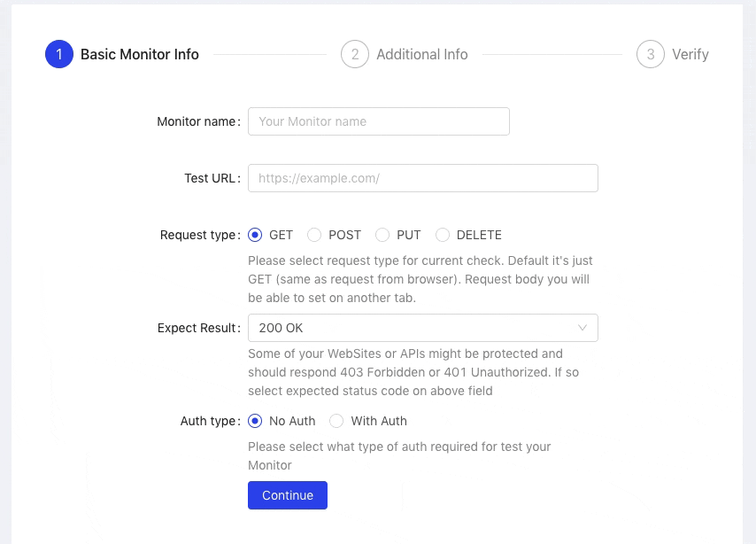The height and width of the screenshot is (544, 756).
Task: Focus the Monitor name input field
Action: click(378, 121)
